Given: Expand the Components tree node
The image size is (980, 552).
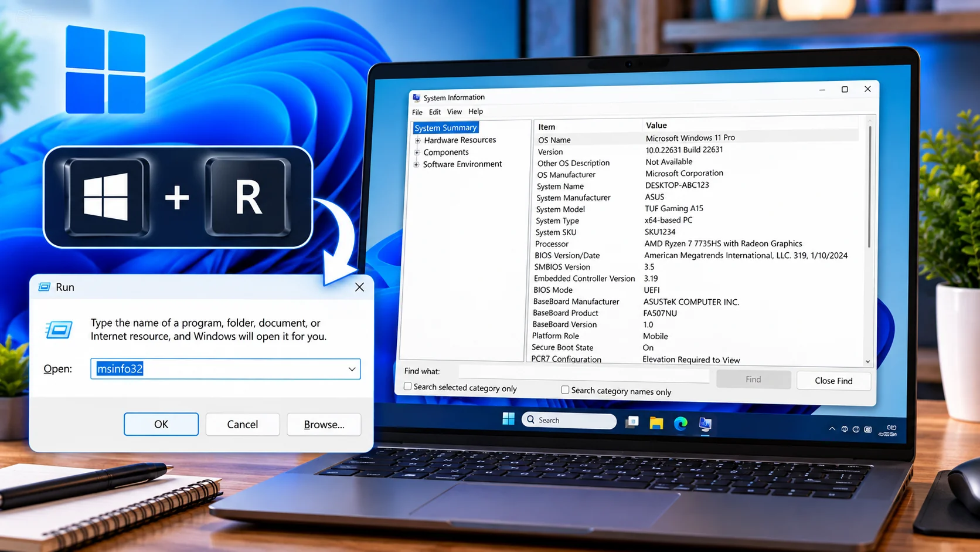Looking at the screenshot, I should pyautogui.click(x=417, y=153).
